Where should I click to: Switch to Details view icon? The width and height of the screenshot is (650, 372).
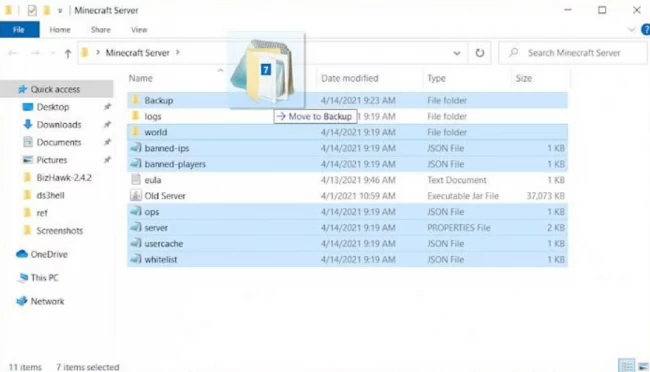coord(626,366)
